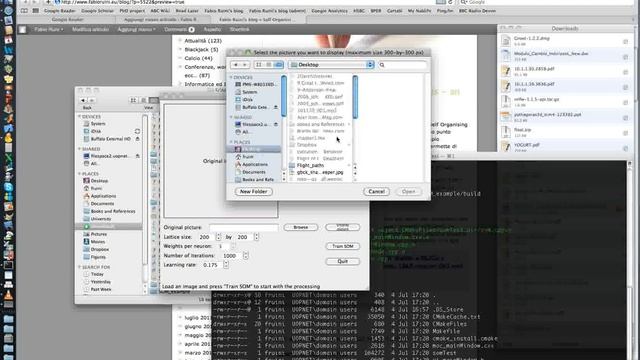Image resolution: width=640 pixels, height=360 pixels.
Task: Collapse DEVICES in Finder window sidebar
Action: point(80,116)
